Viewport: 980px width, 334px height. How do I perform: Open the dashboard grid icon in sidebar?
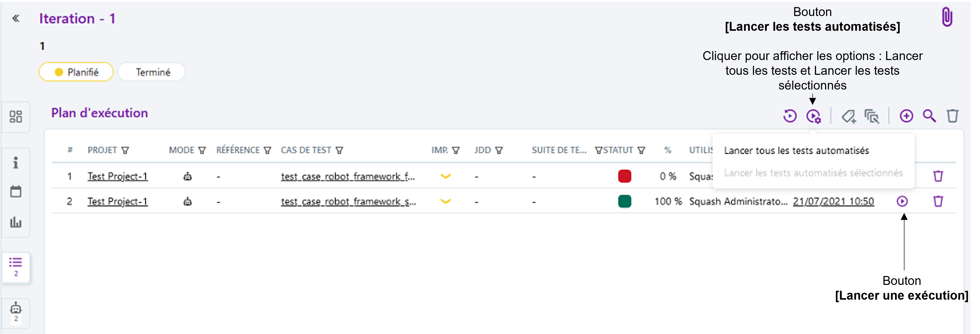(16, 117)
